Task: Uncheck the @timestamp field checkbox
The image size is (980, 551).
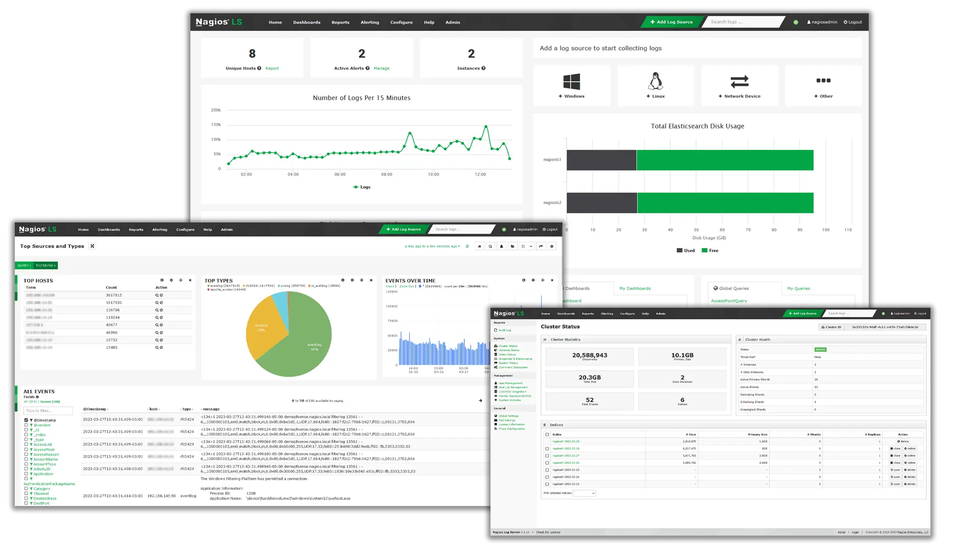Action: (26, 420)
